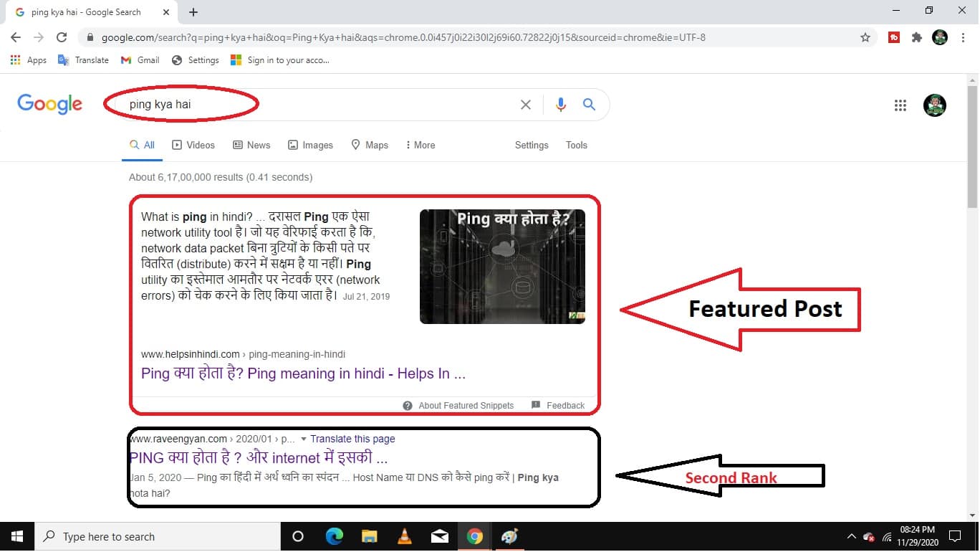Open the Settings bookmark in bookmarks bar
This screenshot has width=980, height=552.
pyautogui.click(x=196, y=60)
